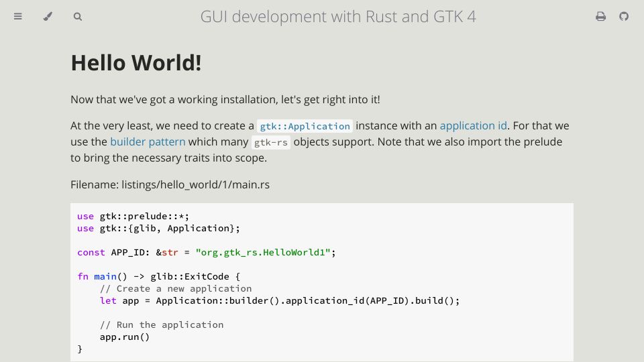
Task: Click the let app = Application::builder line
Action: (x=280, y=301)
